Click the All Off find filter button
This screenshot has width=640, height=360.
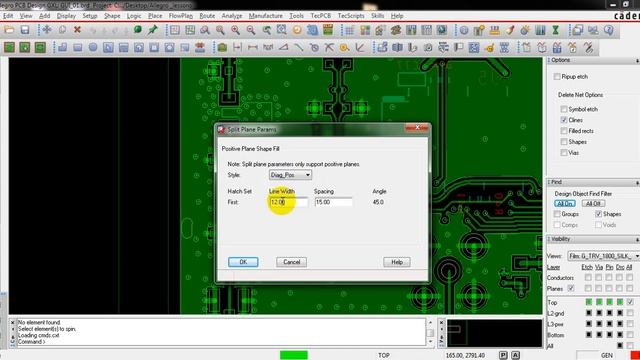point(593,203)
